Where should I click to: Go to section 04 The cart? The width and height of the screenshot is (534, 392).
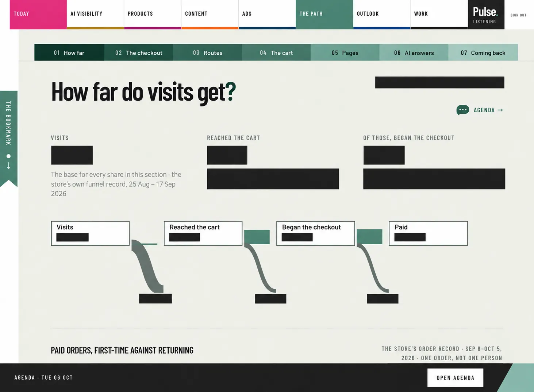point(276,53)
